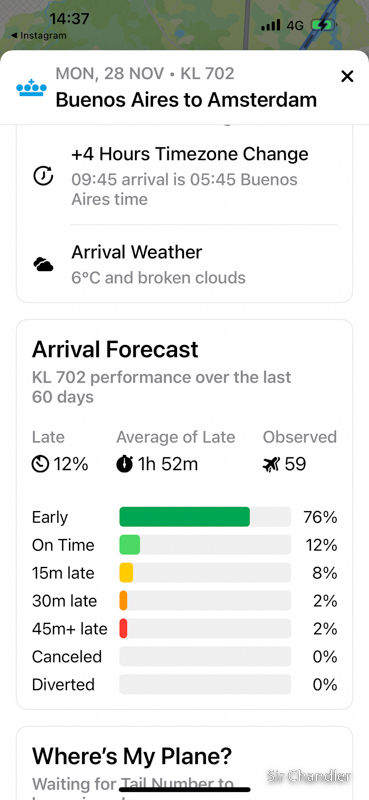Image resolution: width=369 pixels, height=800 pixels.
Task: Tap the cellular signal bars icon
Action: pos(270,25)
